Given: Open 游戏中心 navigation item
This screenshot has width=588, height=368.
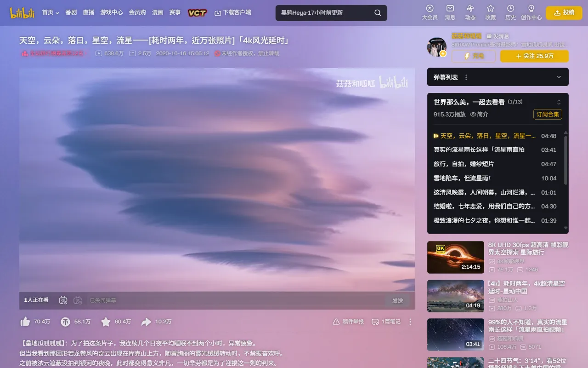Looking at the screenshot, I should click(x=112, y=13).
